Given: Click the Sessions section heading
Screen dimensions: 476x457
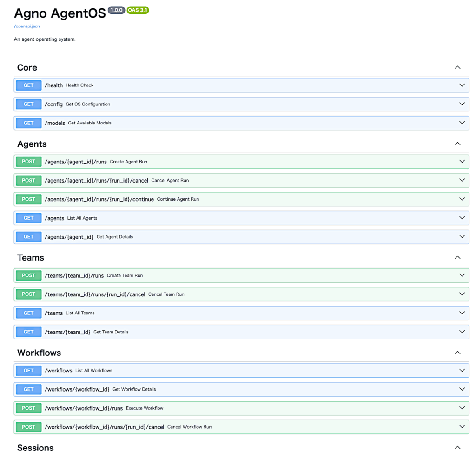Looking at the screenshot, I should point(35,448).
